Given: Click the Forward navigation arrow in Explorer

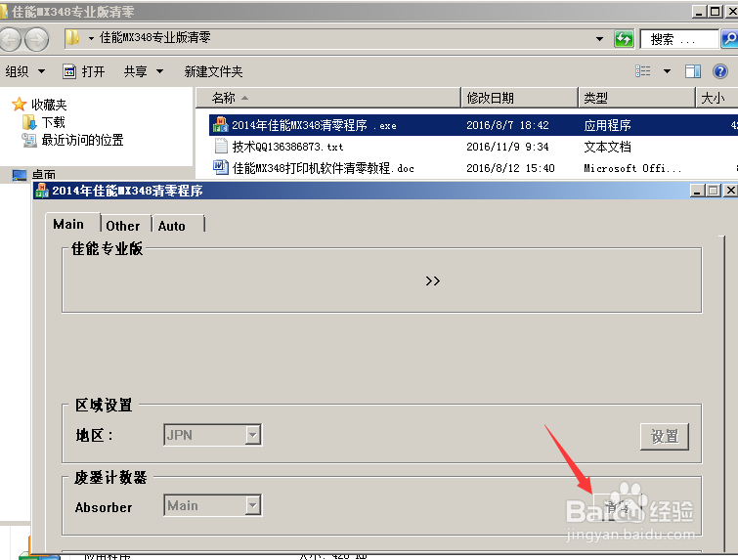Looking at the screenshot, I should click(x=37, y=38).
